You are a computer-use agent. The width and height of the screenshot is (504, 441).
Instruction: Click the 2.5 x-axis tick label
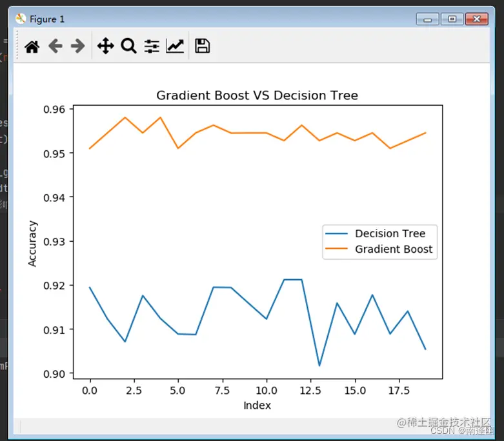(x=134, y=391)
